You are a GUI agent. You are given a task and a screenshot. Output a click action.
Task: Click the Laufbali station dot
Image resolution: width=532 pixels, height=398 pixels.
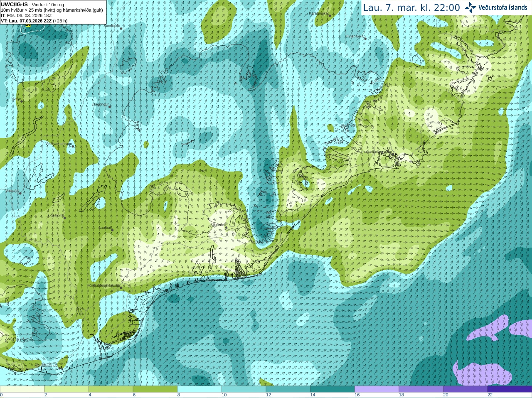[x=112, y=230]
